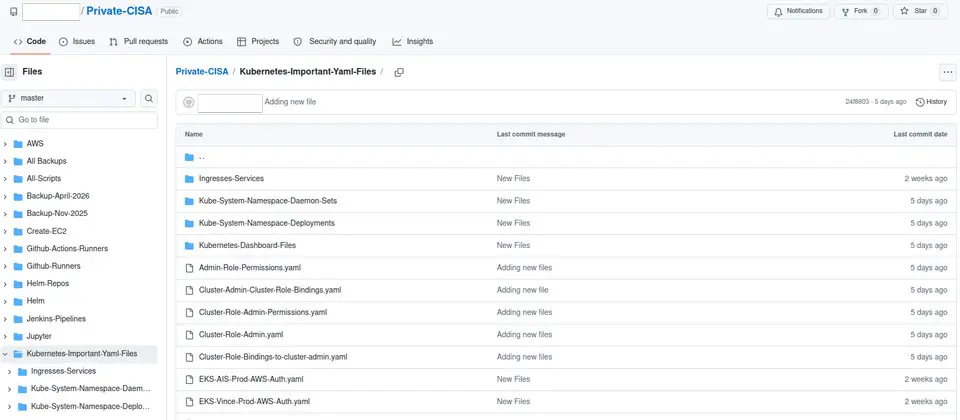Open Kube-System-Namespace-Daem… in sidebar tree

click(91, 389)
